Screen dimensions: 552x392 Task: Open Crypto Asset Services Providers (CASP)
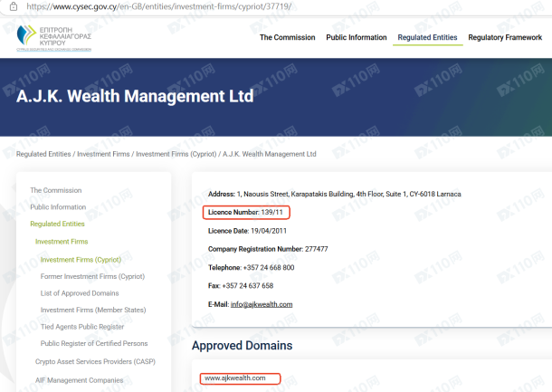click(x=95, y=361)
